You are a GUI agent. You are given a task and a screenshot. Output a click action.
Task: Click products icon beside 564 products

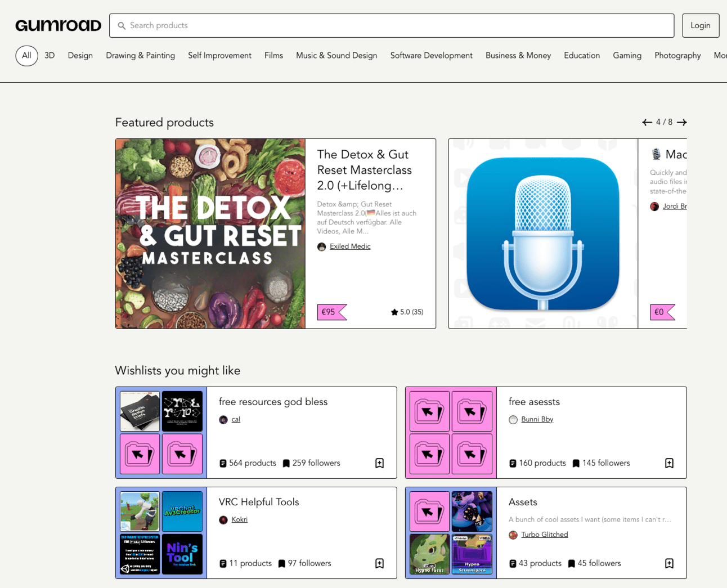pos(223,464)
